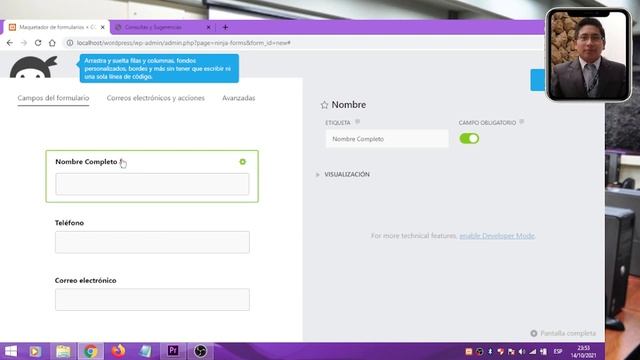Click the Pantalla completa button
This screenshot has width=640, height=360.
pyautogui.click(x=563, y=333)
